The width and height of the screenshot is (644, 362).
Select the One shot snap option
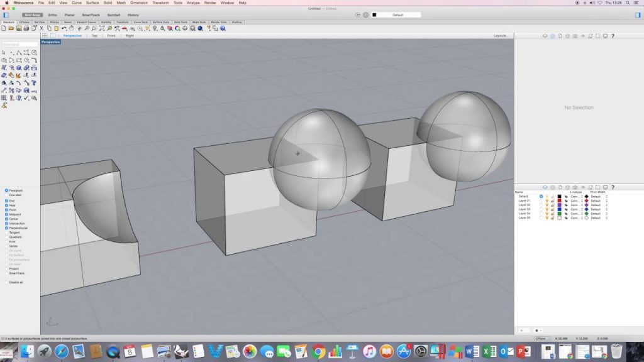[6, 195]
